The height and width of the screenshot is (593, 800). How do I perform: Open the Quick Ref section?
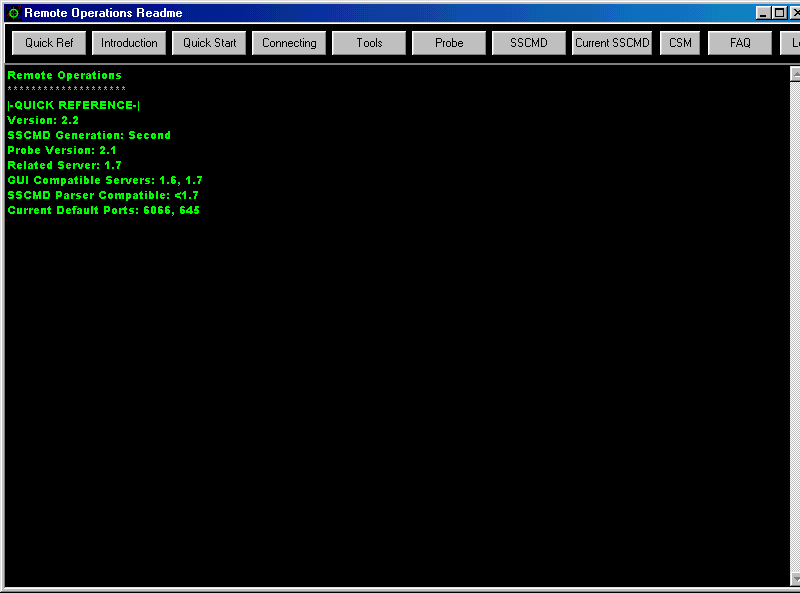pos(48,43)
